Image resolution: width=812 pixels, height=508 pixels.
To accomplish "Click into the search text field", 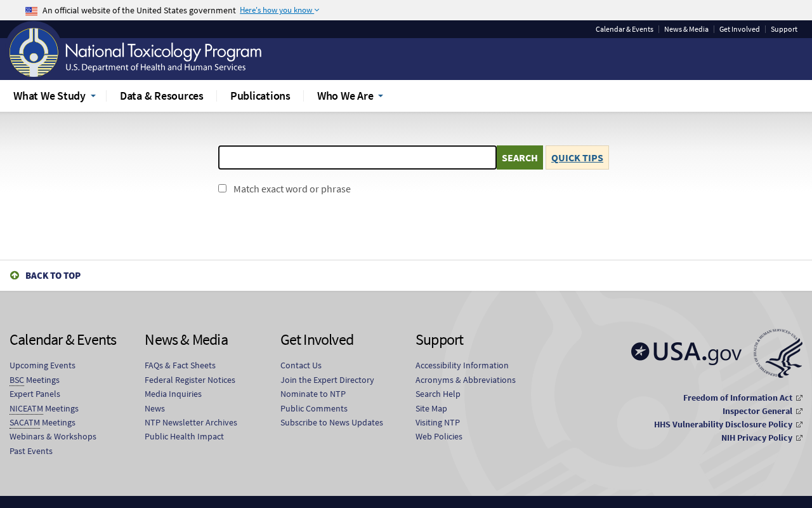I will [x=357, y=157].
